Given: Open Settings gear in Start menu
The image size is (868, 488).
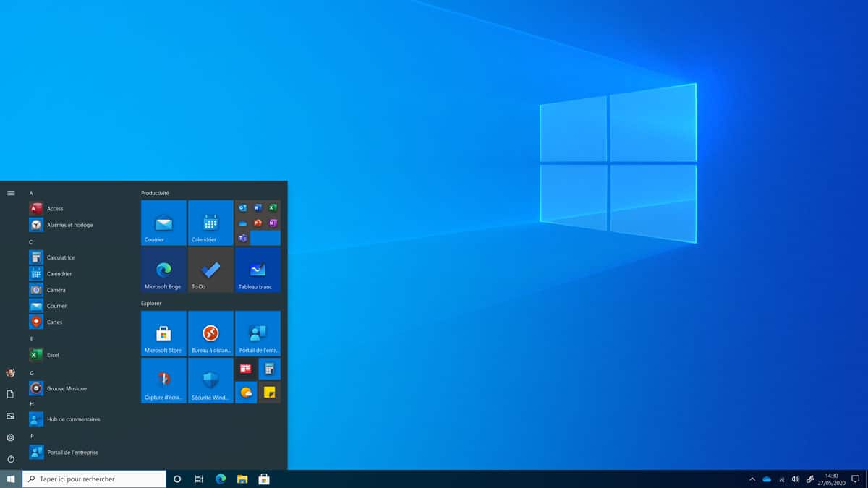Looking at the screenshot, I should (x=11, y=437).
